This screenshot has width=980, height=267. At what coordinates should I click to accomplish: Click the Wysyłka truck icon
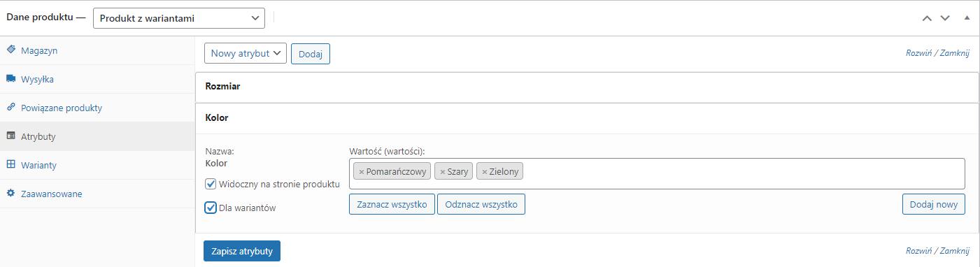pos(10,79)
